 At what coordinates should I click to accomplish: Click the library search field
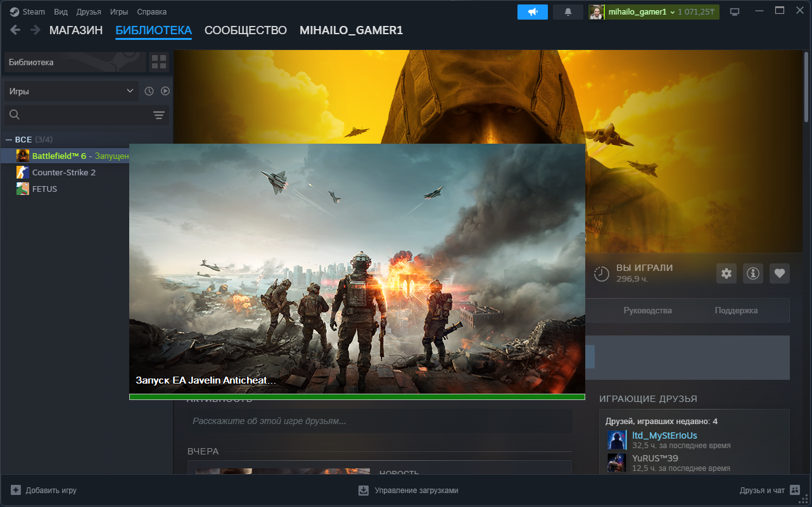(86, 115)
